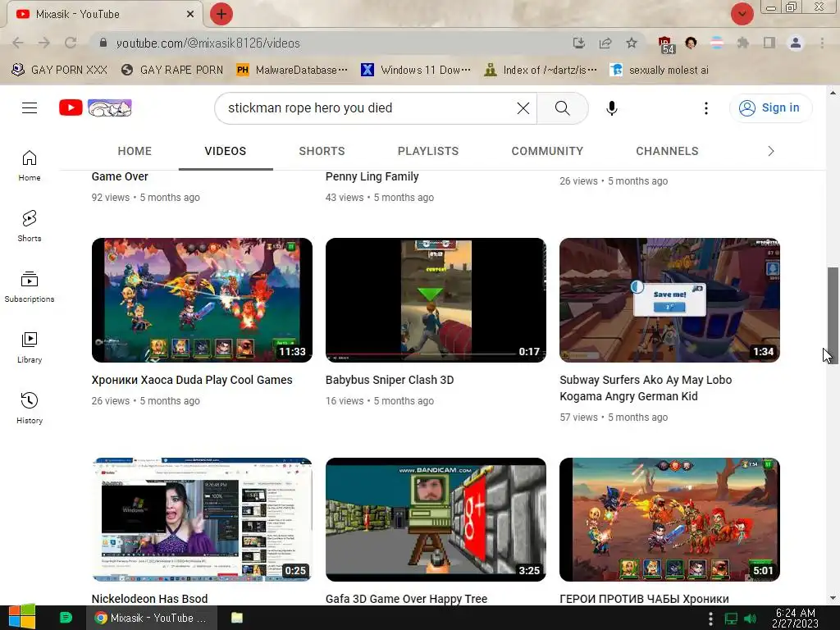Go forward with browser forward arrow
The width and height of the screenshot is (840, 630).
44,43
